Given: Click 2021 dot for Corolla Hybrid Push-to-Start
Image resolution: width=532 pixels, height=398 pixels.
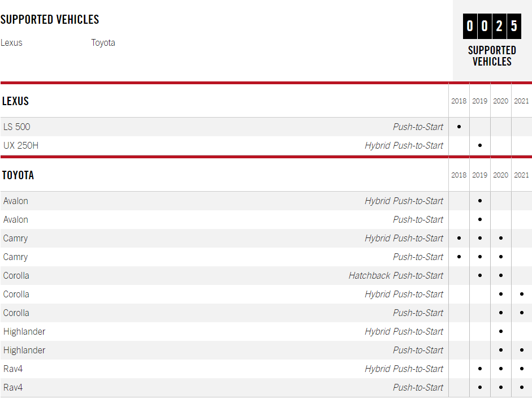Looking at the screenshot, I should pos(521,294).
